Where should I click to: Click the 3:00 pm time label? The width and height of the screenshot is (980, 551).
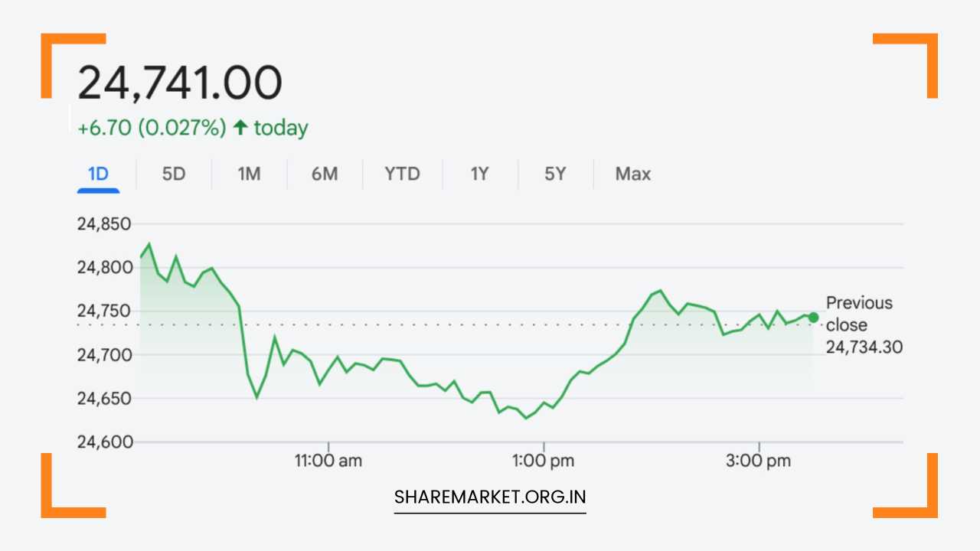pyautogui.click(x=759, y=460)
